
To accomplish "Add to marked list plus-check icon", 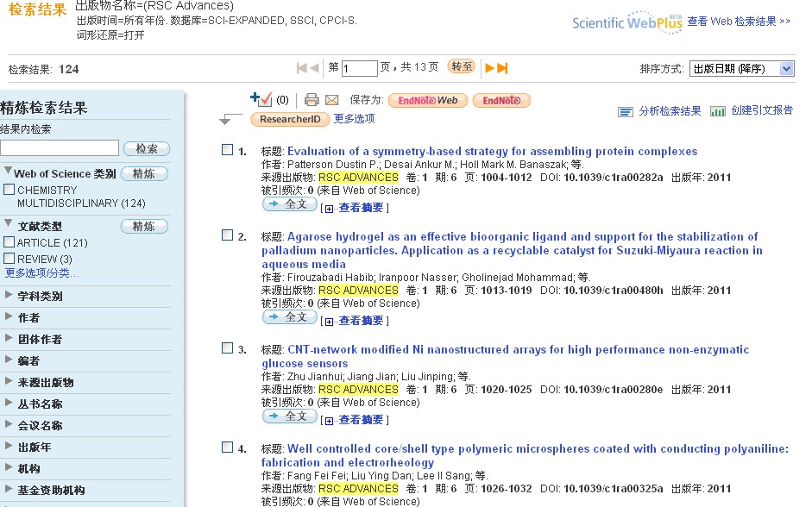I will pyautogui.click(x=261, y=99).
